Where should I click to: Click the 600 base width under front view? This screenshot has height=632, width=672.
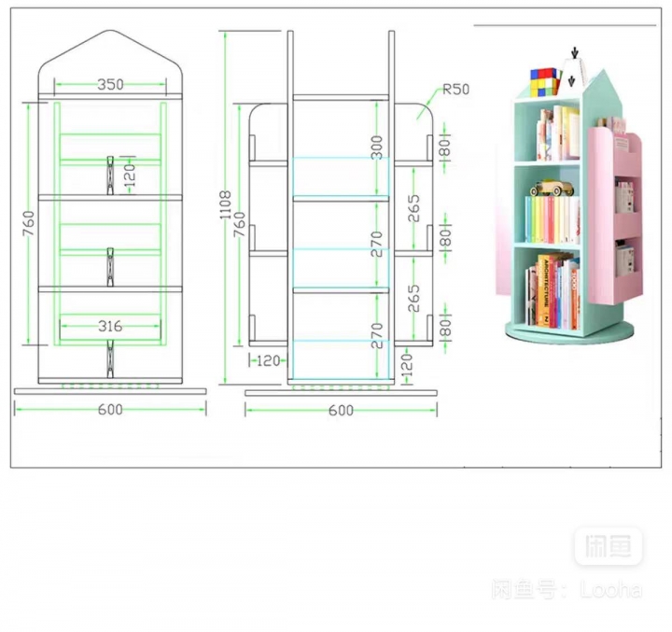click(x=110, y=409)
